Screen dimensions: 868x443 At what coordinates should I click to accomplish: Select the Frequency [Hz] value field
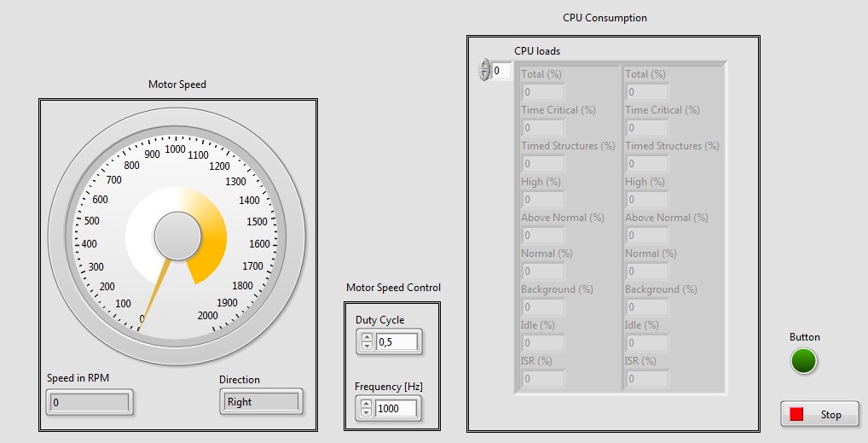point(397,409)
